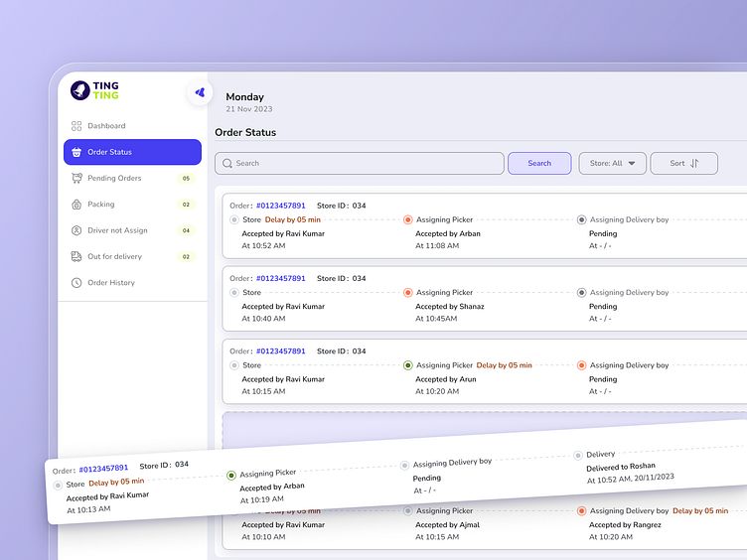Click the sidebar collapse icon button
747x560 pixels.
point(200,92)
